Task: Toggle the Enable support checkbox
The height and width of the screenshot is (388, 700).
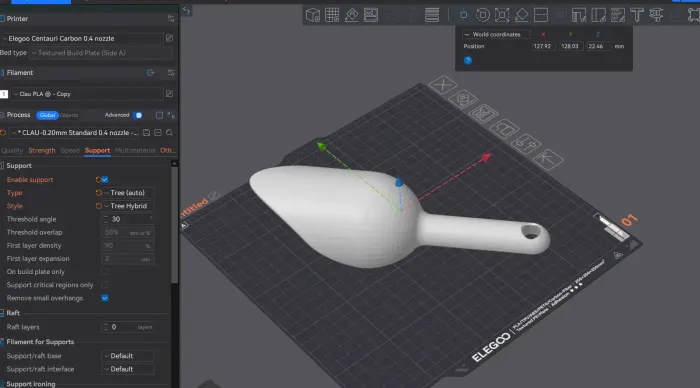Action: point(105,179)
